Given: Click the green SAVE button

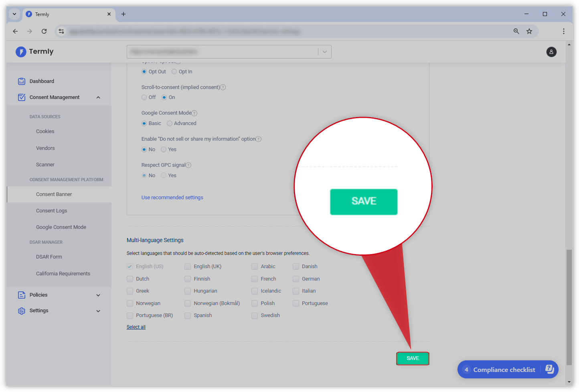Looking at the screenshot, I should 413,358.
